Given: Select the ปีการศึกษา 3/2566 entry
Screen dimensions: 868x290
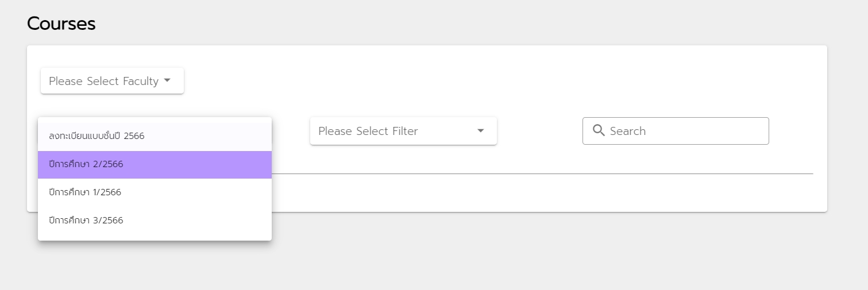Looking at the screenshot, I should (x=86, y=220).
